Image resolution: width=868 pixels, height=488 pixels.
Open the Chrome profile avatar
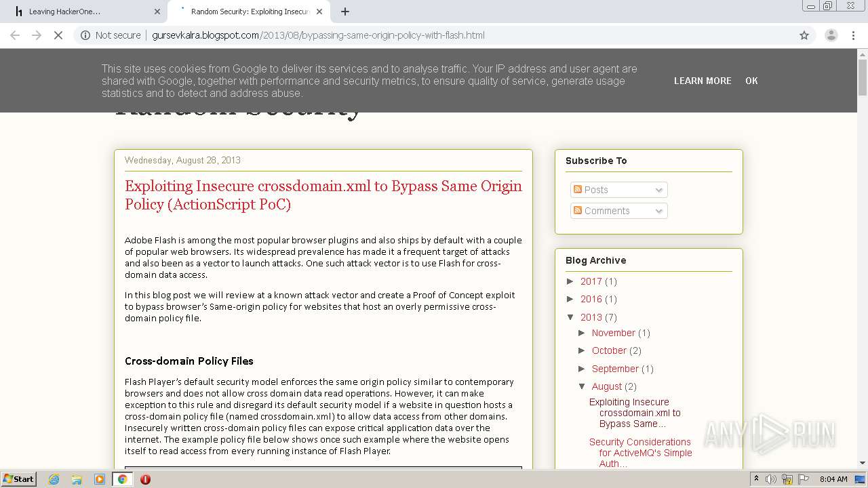831,35
